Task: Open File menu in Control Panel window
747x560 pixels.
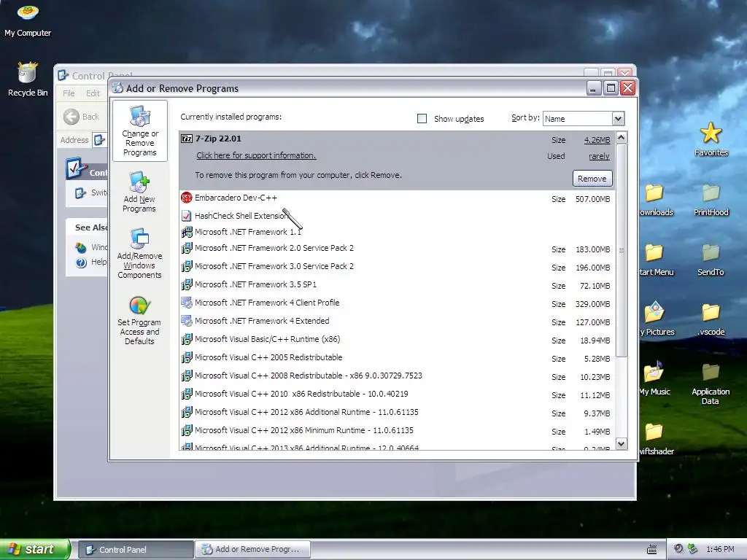Action: pos(69,93)
